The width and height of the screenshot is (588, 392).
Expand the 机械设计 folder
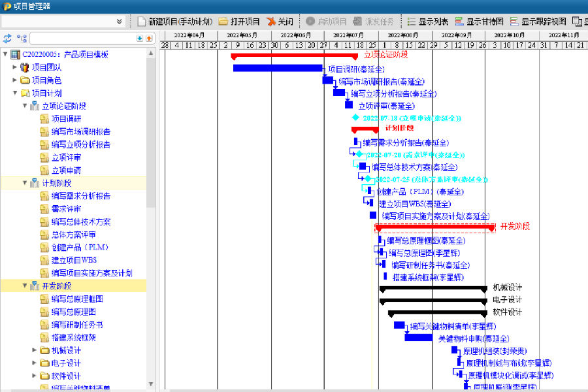coord(34,350)
